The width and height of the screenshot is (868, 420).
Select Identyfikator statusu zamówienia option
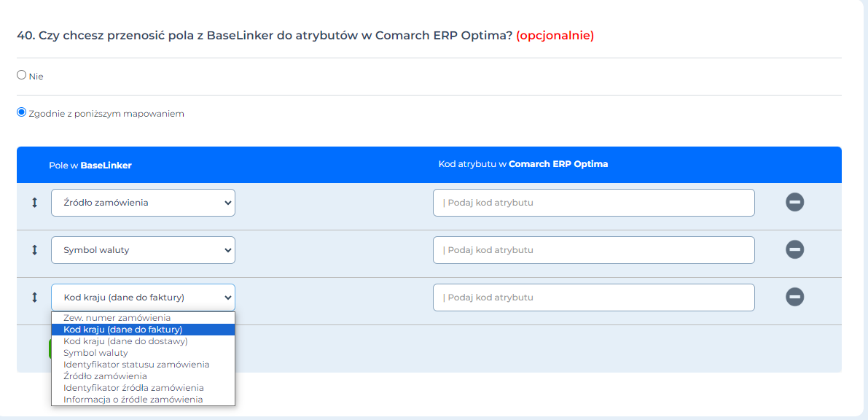point(136,365)
